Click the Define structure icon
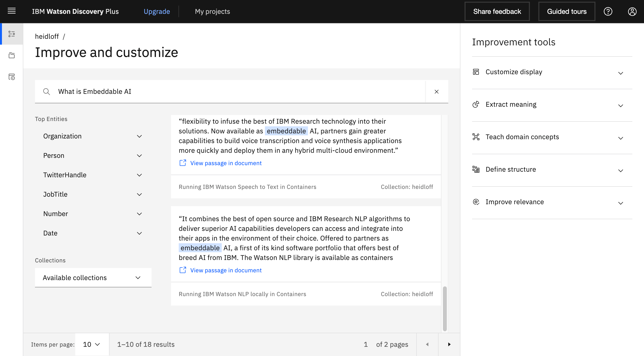The image size is (644, 356). (476, 169)
